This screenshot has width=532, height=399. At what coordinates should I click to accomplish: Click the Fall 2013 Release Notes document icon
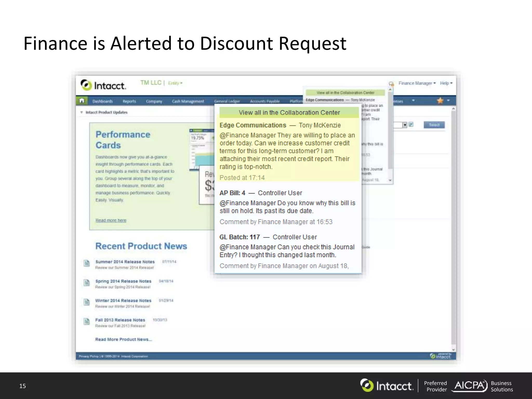click(87, 321)
